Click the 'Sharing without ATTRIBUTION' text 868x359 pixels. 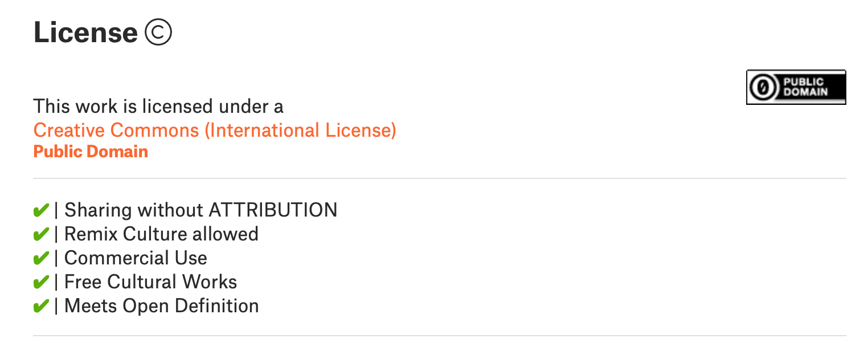pos(200,210)
